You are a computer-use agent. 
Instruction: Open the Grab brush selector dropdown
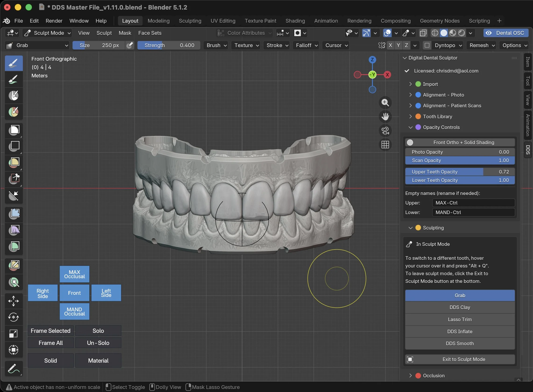(37, 45)
